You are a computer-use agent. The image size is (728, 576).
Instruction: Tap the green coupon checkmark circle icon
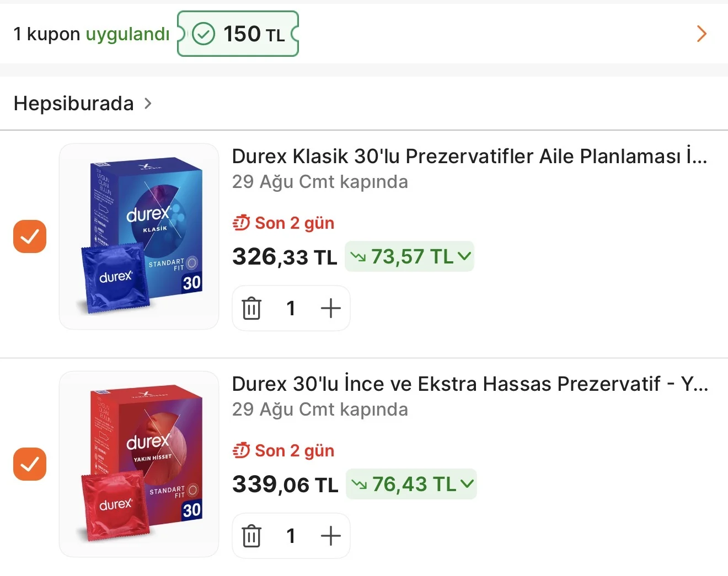(204, 34)
